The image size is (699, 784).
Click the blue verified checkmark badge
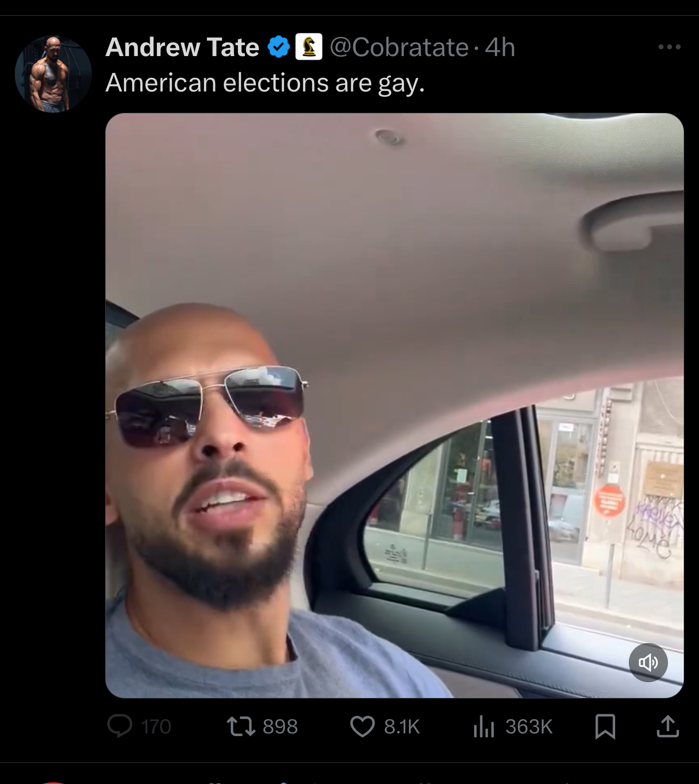coord(279,47)
